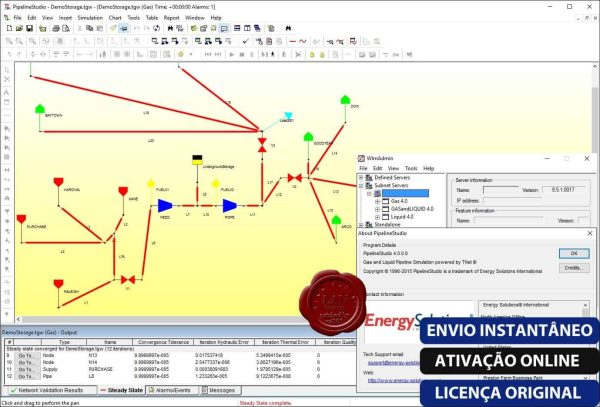This screenshot has width=600, height=407.
Task: Switch to the Alarms/Events tab
Action: tap(173, 390)
